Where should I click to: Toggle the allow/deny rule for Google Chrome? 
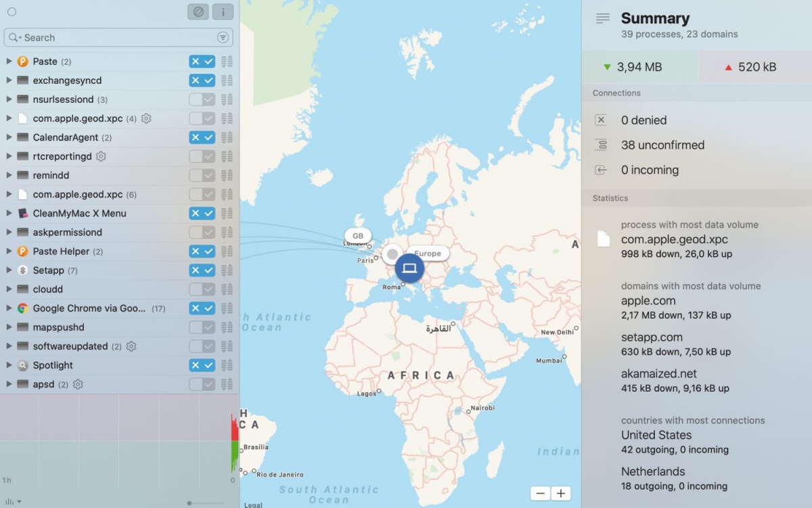click(x=202, y=308)
